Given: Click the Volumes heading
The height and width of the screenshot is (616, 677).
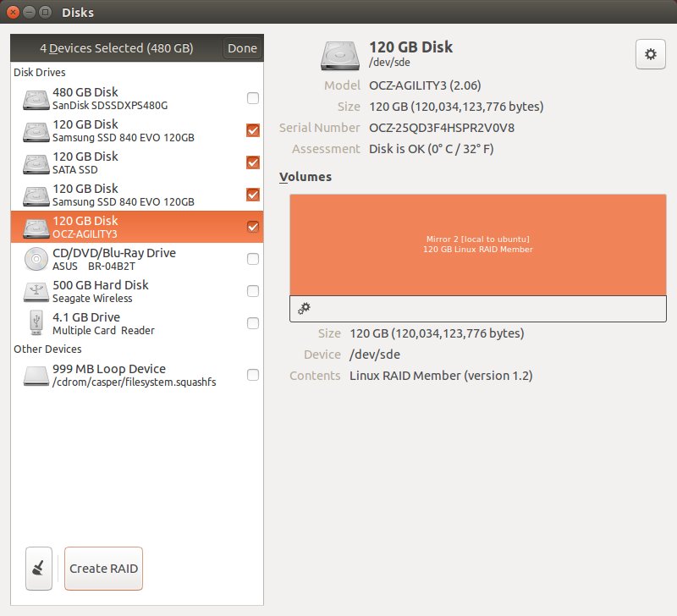Looking at the screenshot, I should 305,177.
